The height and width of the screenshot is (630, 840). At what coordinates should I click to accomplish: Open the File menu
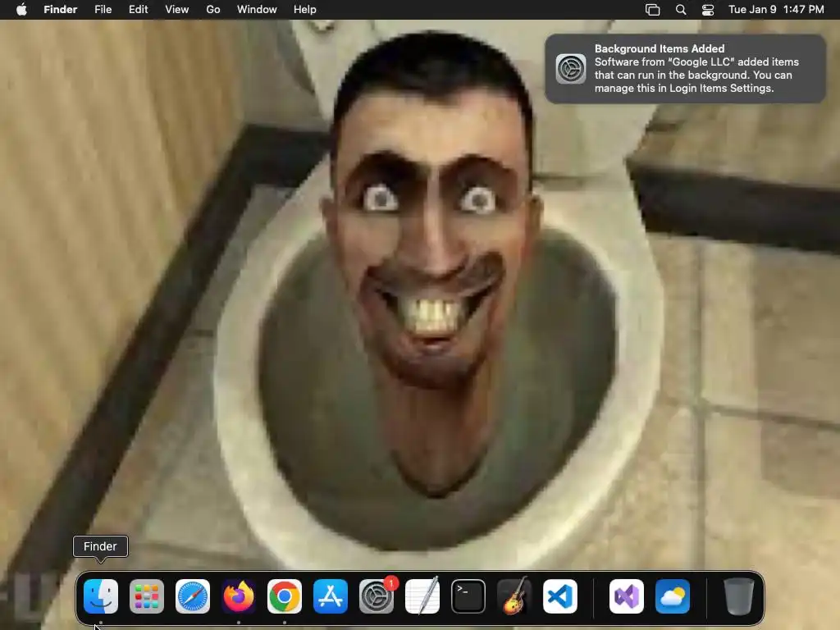(103, 10)
